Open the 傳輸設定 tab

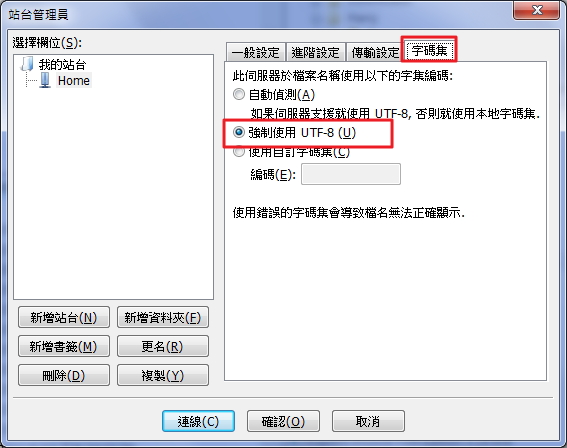tap(375, 52)
